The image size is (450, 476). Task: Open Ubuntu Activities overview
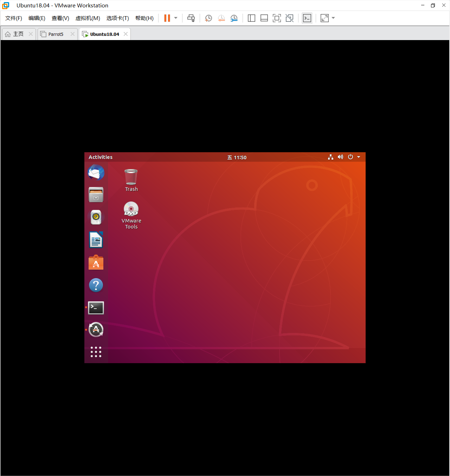pyautogui.click(x=101, y=157)
